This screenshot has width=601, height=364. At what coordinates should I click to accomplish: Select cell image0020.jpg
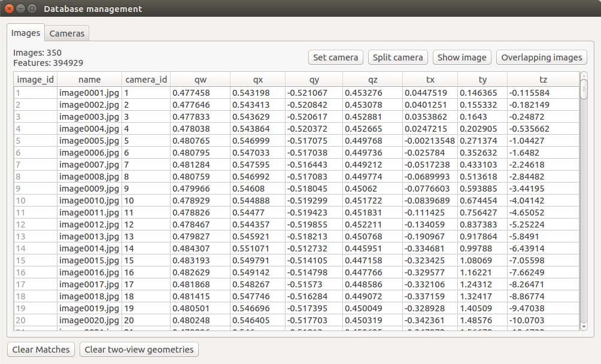tap(89, 320)
